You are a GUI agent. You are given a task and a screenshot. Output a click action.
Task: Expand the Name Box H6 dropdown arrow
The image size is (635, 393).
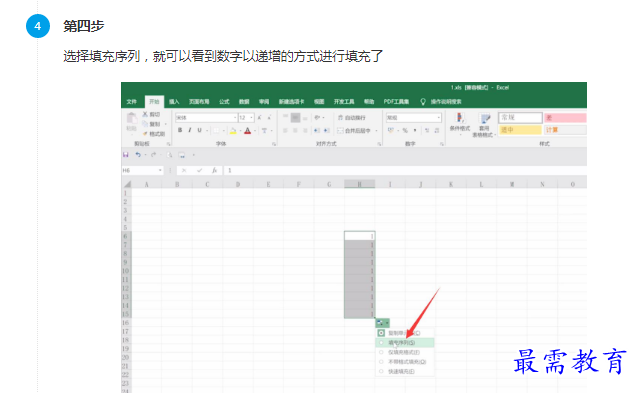point(160,171)
